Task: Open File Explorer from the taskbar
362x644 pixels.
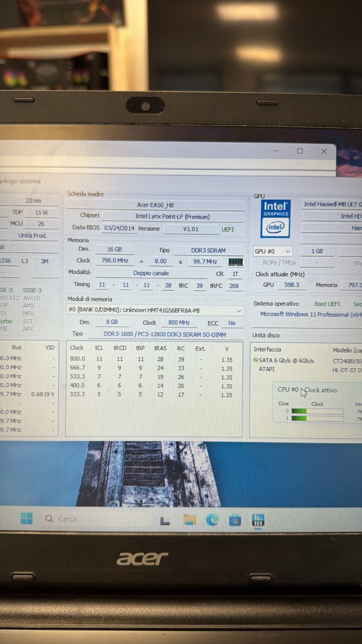Action: [x=189, y=520]
